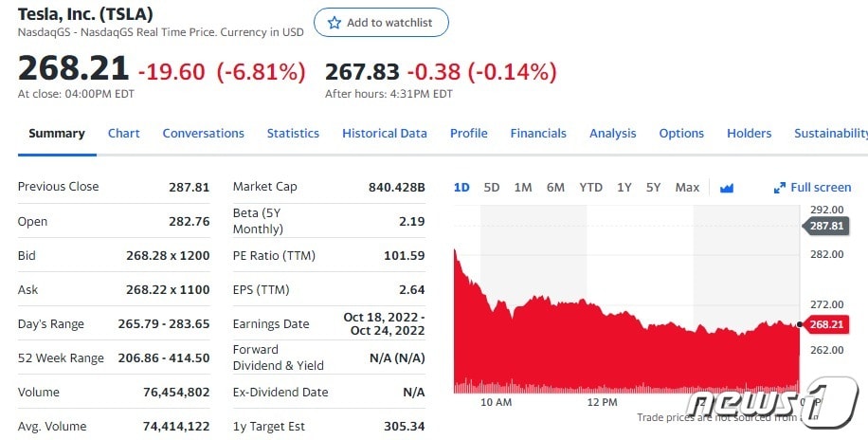Open the Conversations tab
The width and height of the screenshot is (868, 440).
(203, 134)
